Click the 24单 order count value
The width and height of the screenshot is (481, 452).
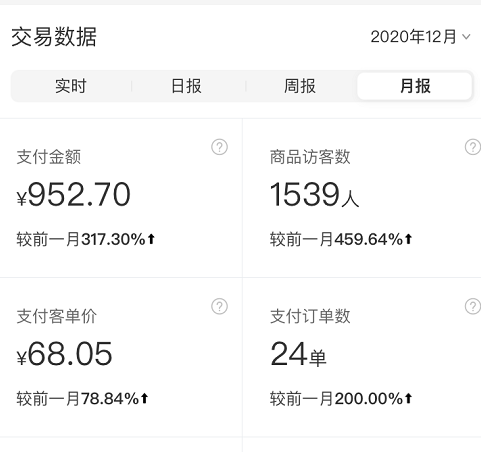coord(298,354)
